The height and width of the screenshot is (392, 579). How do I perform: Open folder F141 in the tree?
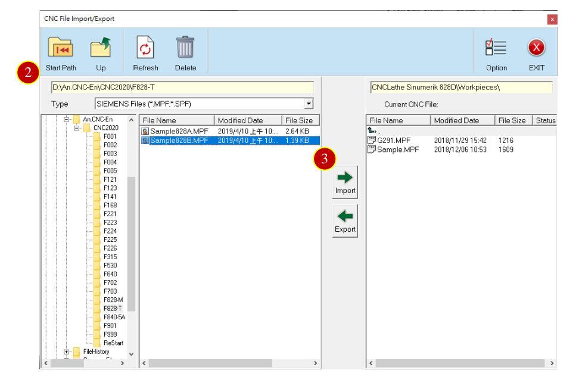[x=110, y=197]
